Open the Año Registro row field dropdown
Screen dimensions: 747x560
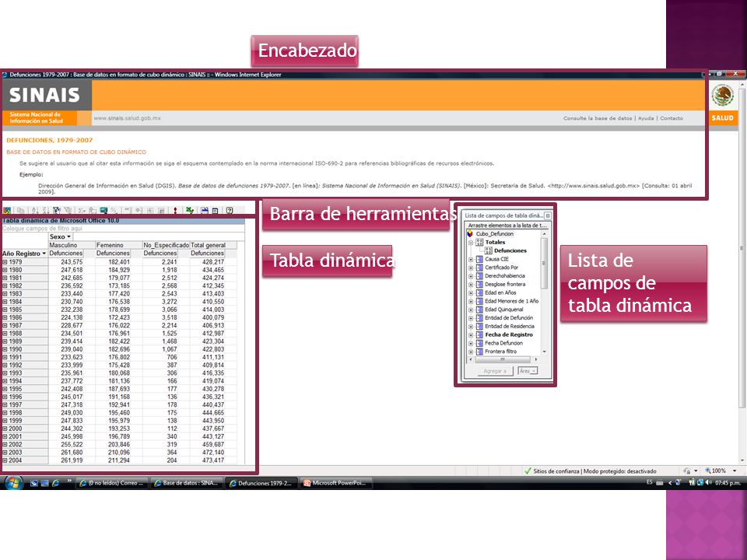[44, 254]
